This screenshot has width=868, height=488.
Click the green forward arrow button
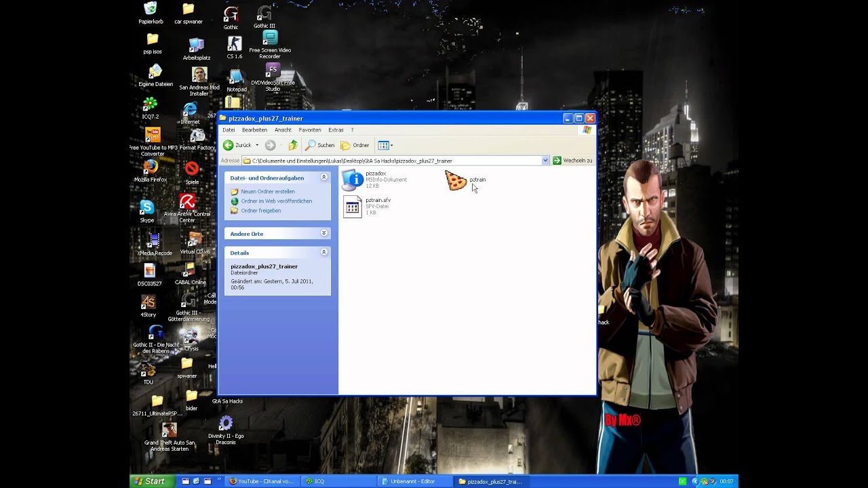click(x=270, y=145)
